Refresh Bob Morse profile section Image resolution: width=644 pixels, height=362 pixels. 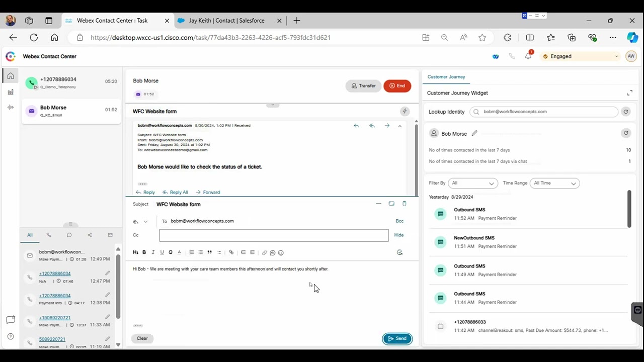626,133
